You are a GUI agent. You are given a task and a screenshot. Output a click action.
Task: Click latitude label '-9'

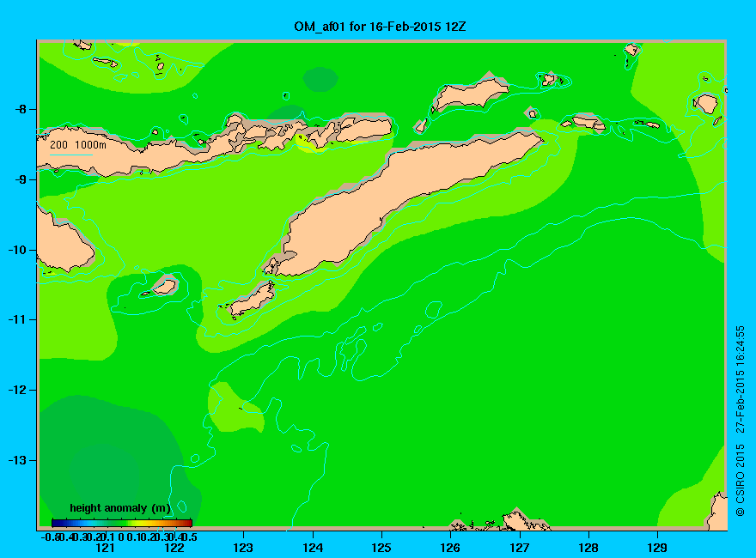tap(20, 179)
